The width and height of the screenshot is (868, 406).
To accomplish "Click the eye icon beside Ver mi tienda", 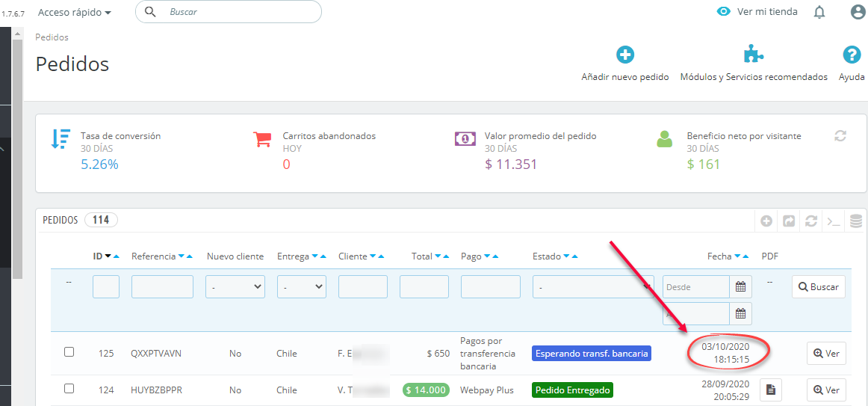I will click(x=724, y=12).
